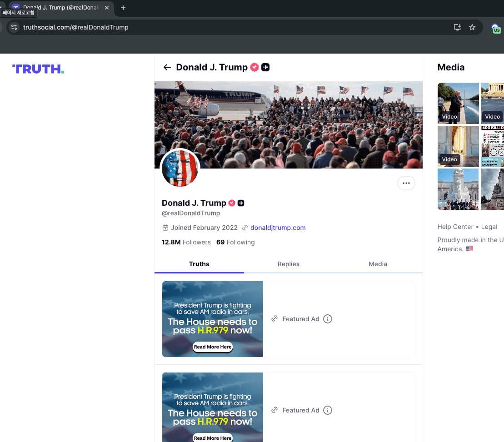504x442 pixels.
Task: Open the three-dots profile options button
Action: (x=406, y=183)
